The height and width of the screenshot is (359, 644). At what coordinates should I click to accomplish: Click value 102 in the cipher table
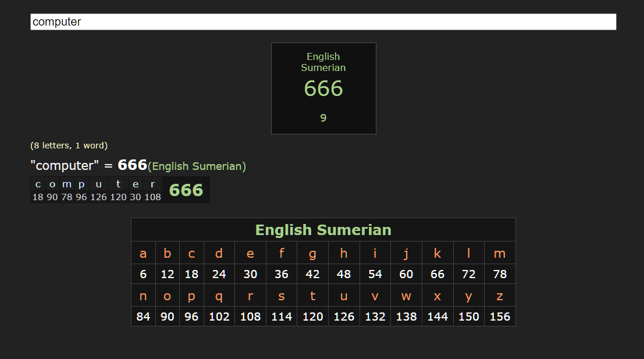click(x=219, y=317)
